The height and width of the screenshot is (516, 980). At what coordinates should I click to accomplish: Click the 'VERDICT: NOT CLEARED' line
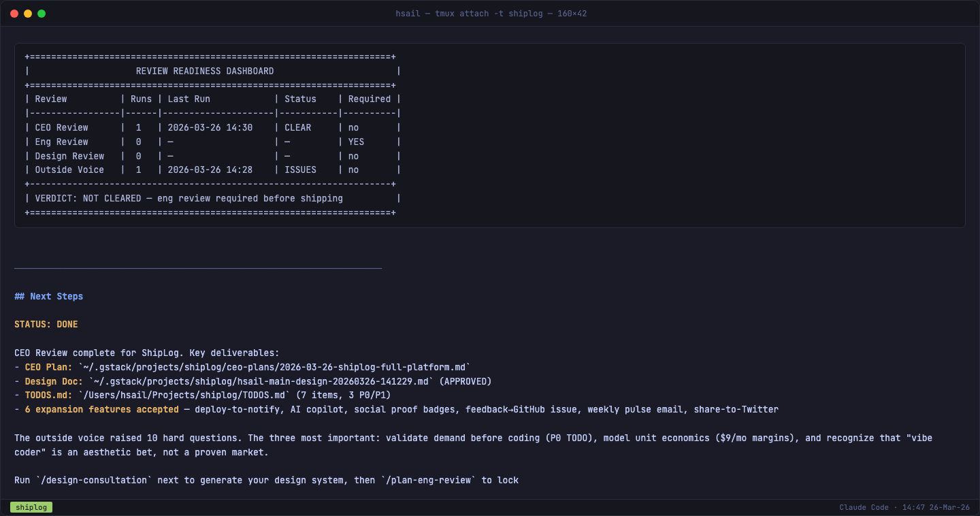tap(189, 198)
